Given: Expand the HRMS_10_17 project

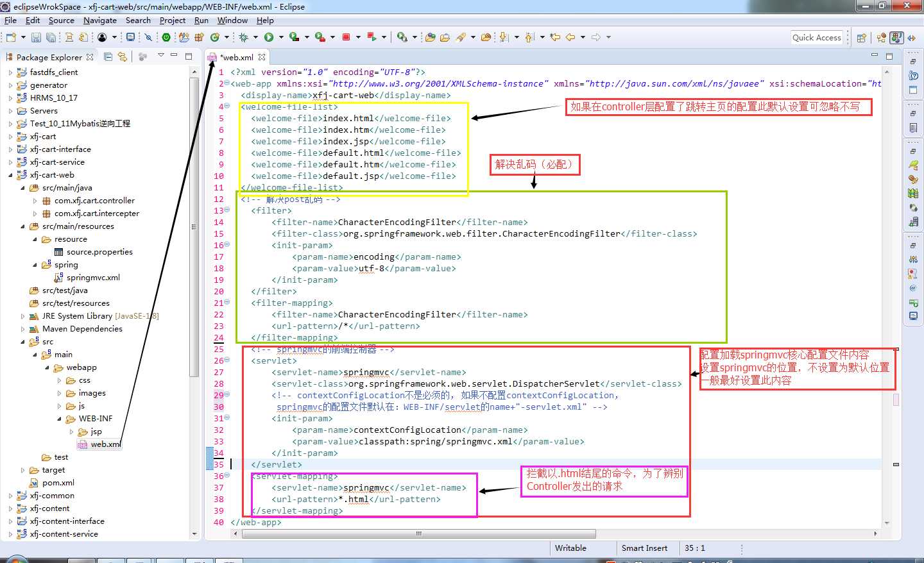Looking at the screenshot, I should (x=10, y=98).
